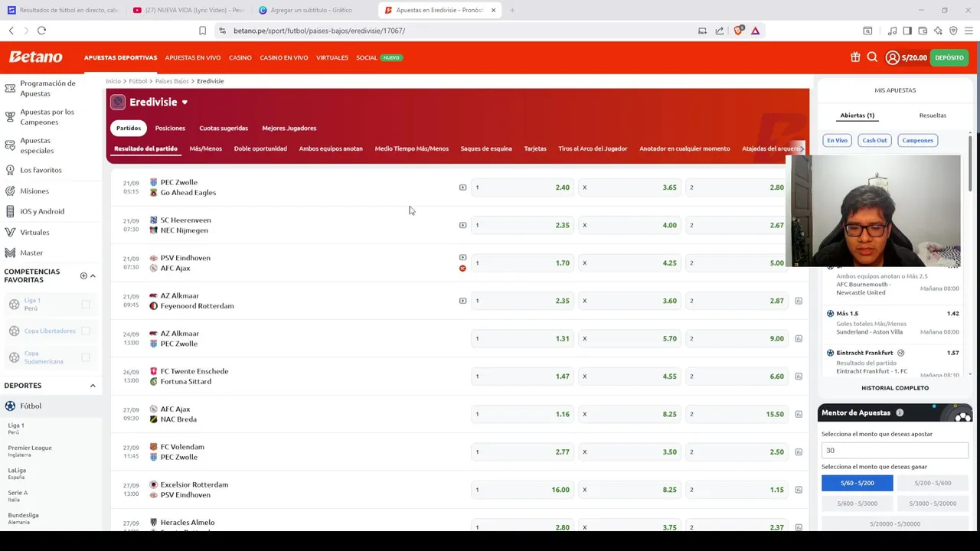The width and height of the screenshot is (980, 551).
Task: Go back with browser back arrow
Action: tap(11, 31)
